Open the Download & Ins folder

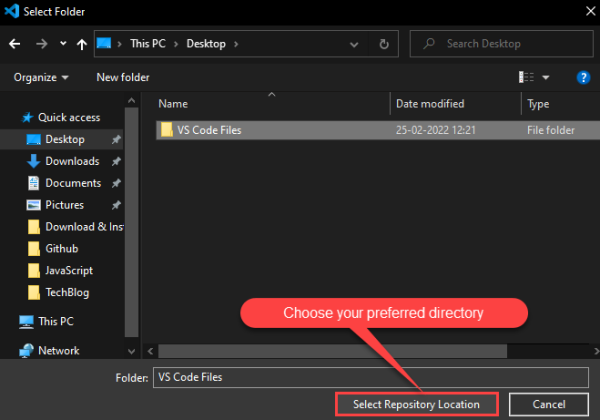[x=84, y=226]
